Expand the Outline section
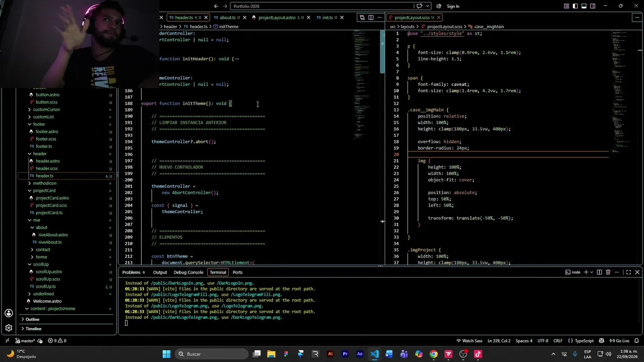Image resolution: width=644 pixels, height=362 pixels. [x=32, y=319]
